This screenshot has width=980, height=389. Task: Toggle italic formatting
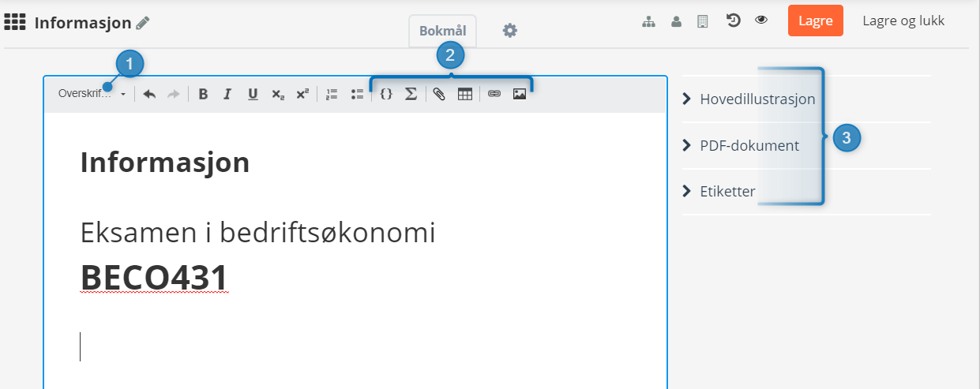pyautogui.click(x=227, y=94)
